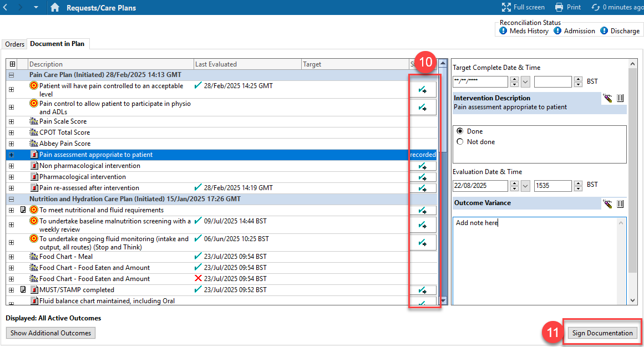Click chart icon beside Pain Scale Score
Image resolution: width=644 pixels, height=347 pixels.
click(x=34, y=121)
